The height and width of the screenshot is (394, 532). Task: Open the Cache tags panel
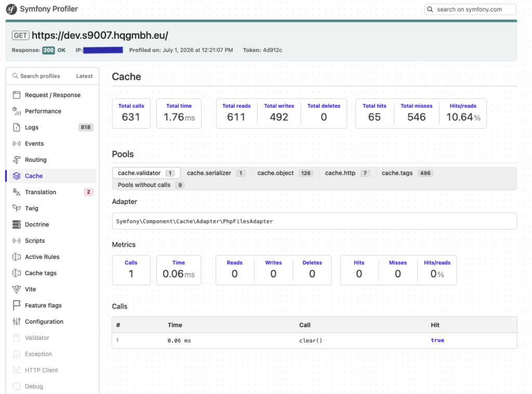coord(52,273)
